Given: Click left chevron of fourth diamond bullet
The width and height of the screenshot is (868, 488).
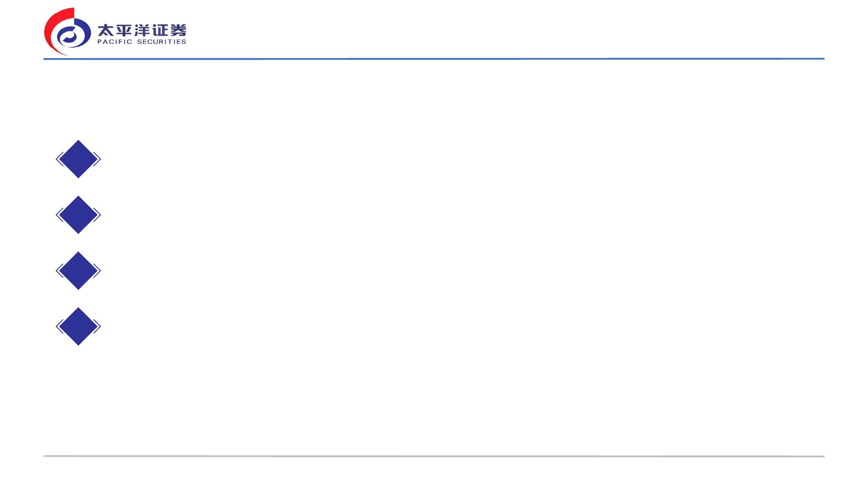Looking at the screenshot, I should coord(59,326).
